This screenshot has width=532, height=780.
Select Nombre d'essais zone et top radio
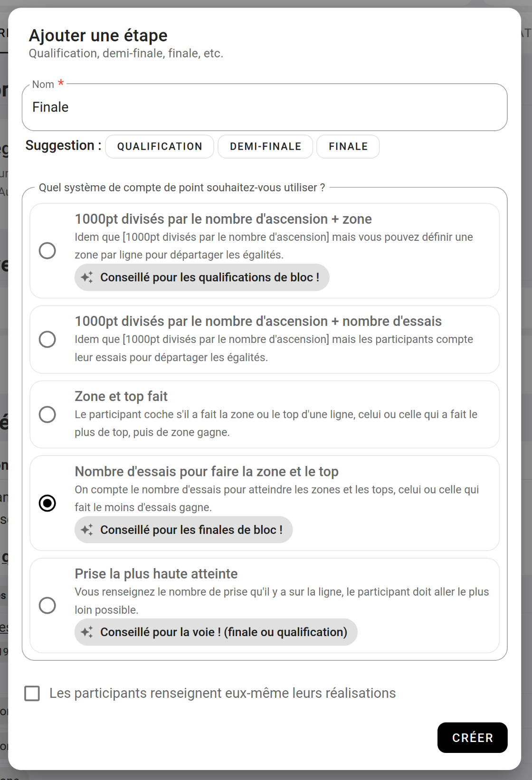(47, 503)
